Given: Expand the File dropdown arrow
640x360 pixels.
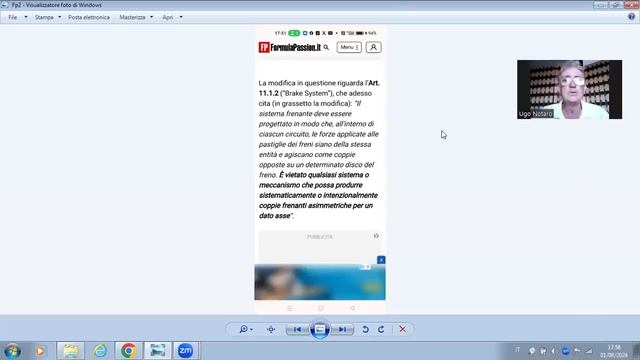Looking at the screenshot, I should [26, 17].
